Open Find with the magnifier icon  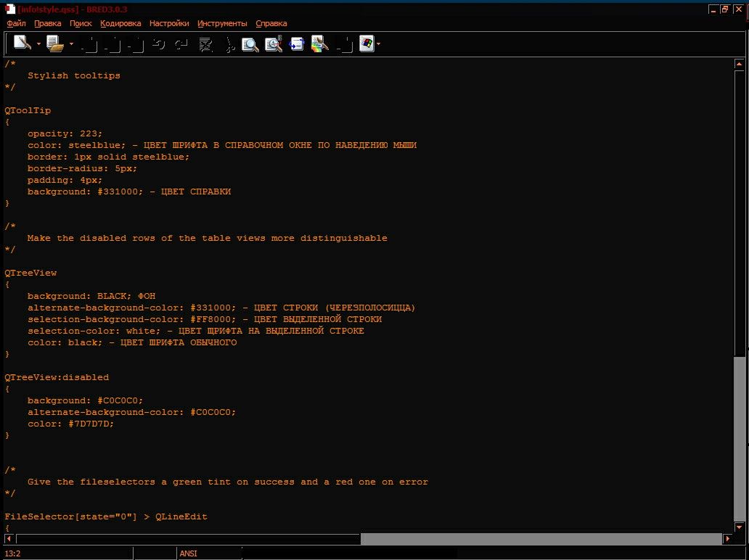tap(250, 44)
